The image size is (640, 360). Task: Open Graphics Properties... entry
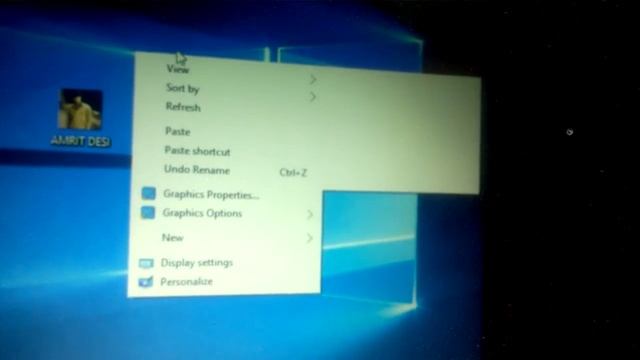pyautogui.click(x=211, y=194)
